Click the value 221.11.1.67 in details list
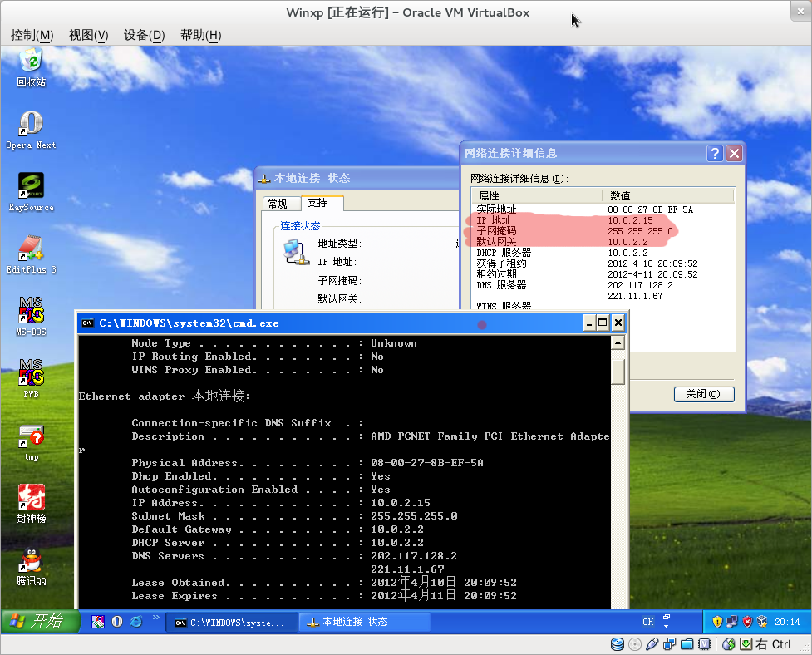This screenshot has width=812, height=655. pos(635,296)
